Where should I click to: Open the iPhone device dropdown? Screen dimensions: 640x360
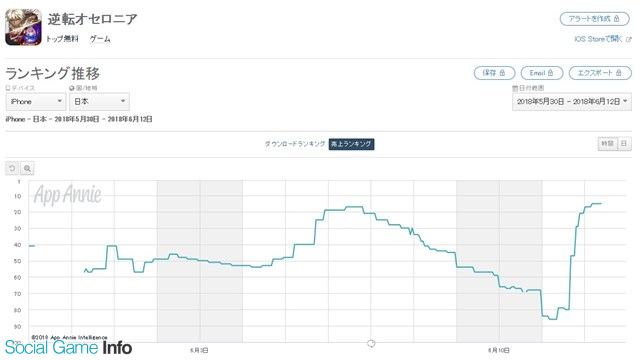tap(36, 102)
